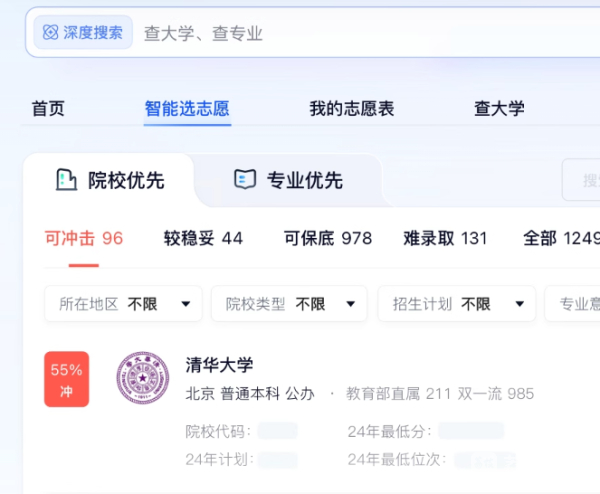Show the 全部 results list
The width and height of the screenshot is (600, 494).
[x=561, y=238]
